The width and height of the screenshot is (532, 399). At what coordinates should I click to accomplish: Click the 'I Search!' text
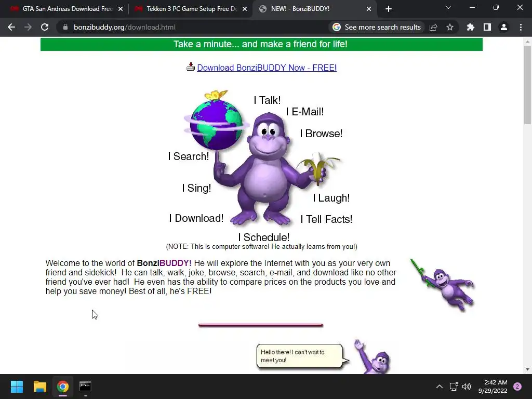[x=188, y=156]
